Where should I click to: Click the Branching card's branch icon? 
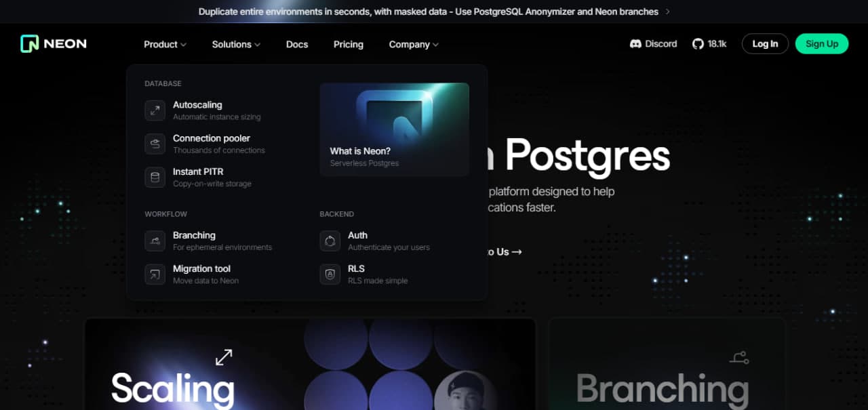pos(739,357)
